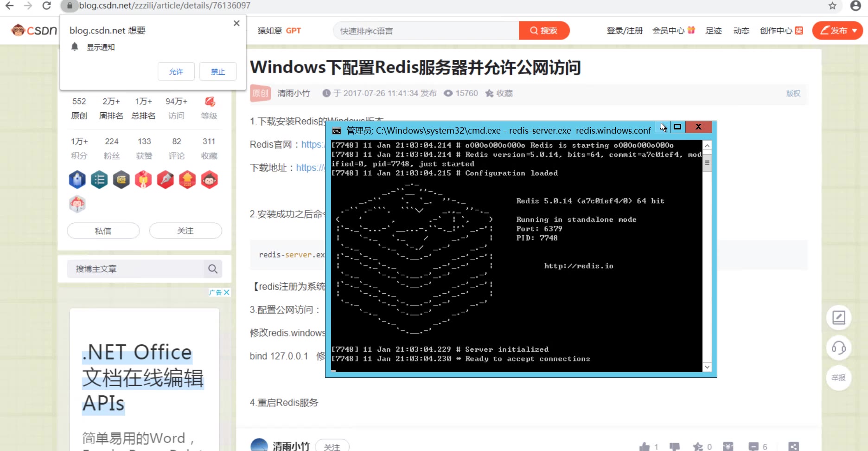Click the dark hexagon medal badge

[x=121, y=180]
